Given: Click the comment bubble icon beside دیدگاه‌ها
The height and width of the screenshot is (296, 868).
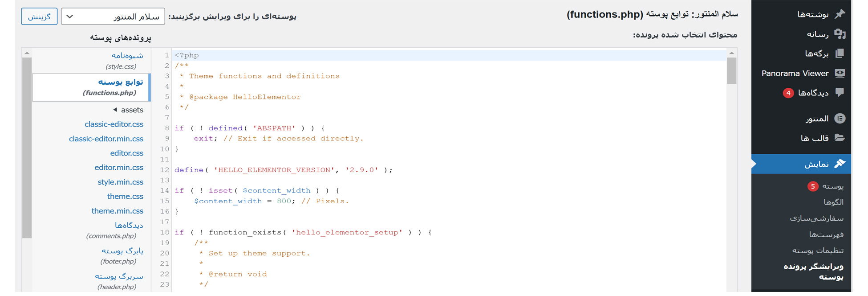Looking at the screenshot, I should [840, 92].
